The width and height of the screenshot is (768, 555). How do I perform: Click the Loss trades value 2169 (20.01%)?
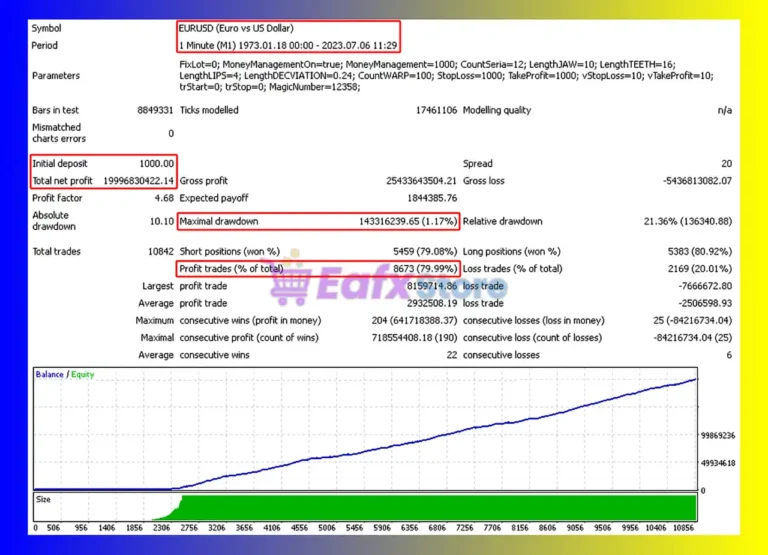pos(700,268)
